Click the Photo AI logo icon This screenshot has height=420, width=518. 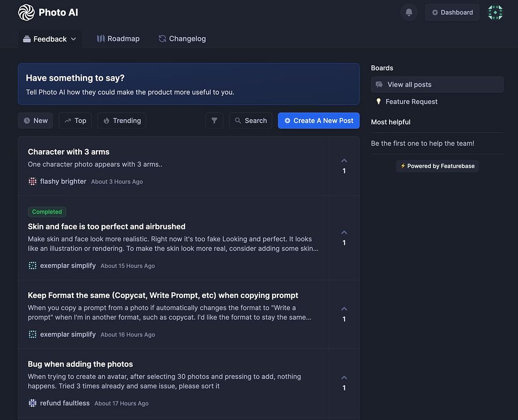[26, 12]
